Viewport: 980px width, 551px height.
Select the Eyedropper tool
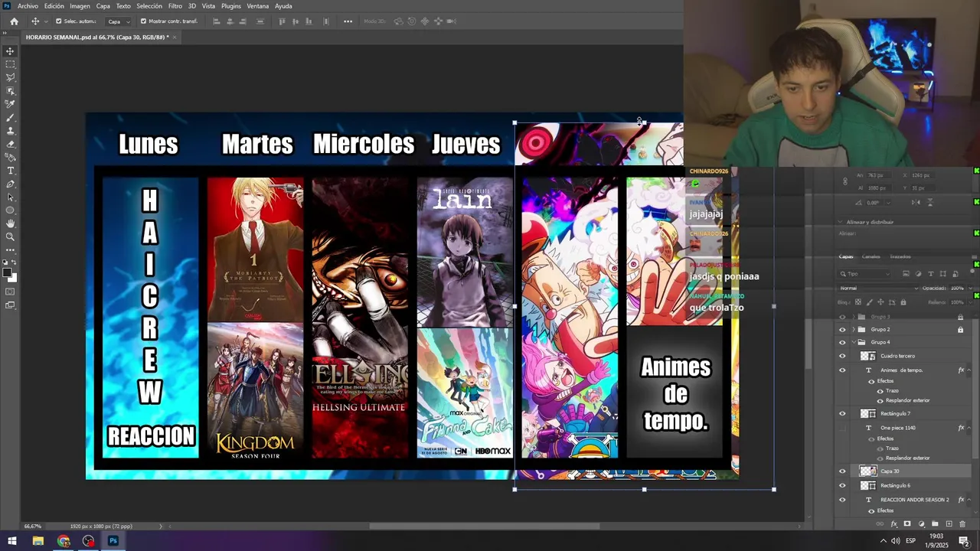click(10, 104)
